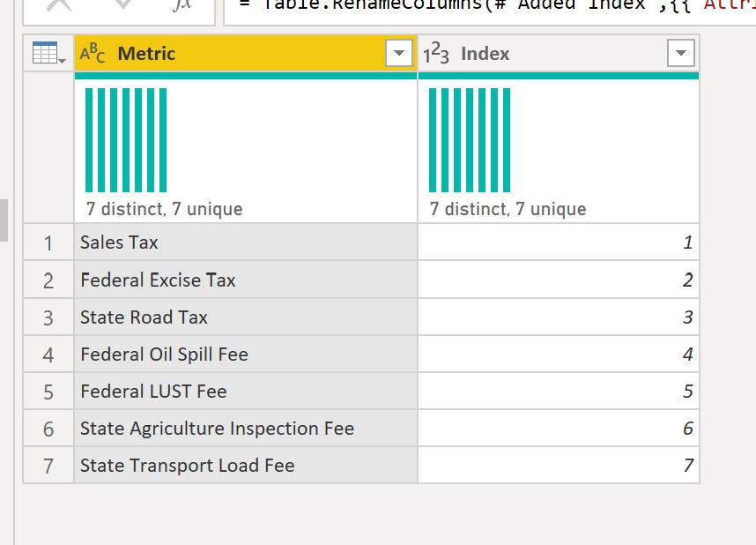Select the Index cell in the State Transport Load Fee row
Image resolution: width=756 pixels, height=545 pixels.
pos(559,466)
